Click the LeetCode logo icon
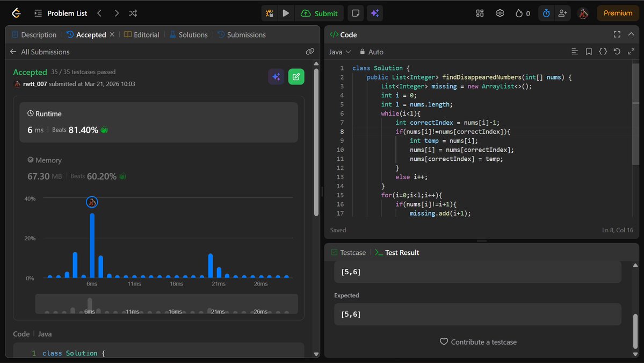The image size is (644, 363). pyautogui.click(x=16, y=13)
